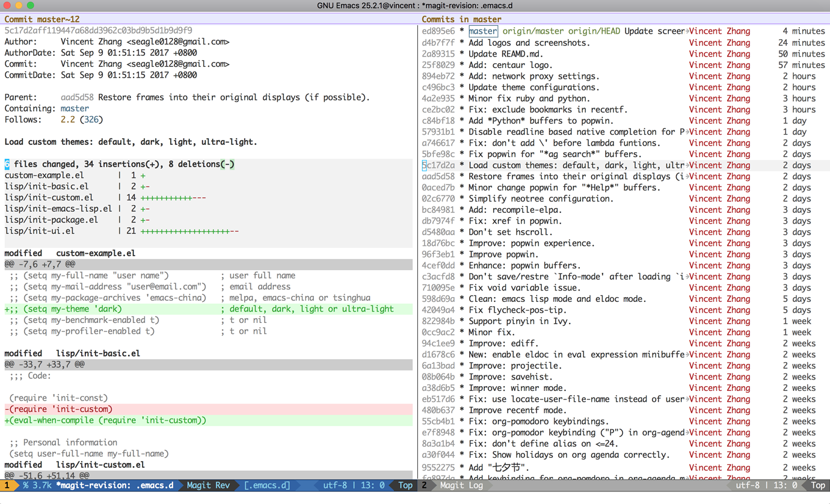Click the Top position indicator in right mode line
The height and width of the screenshot is (504, 830).
coord(817,485)
